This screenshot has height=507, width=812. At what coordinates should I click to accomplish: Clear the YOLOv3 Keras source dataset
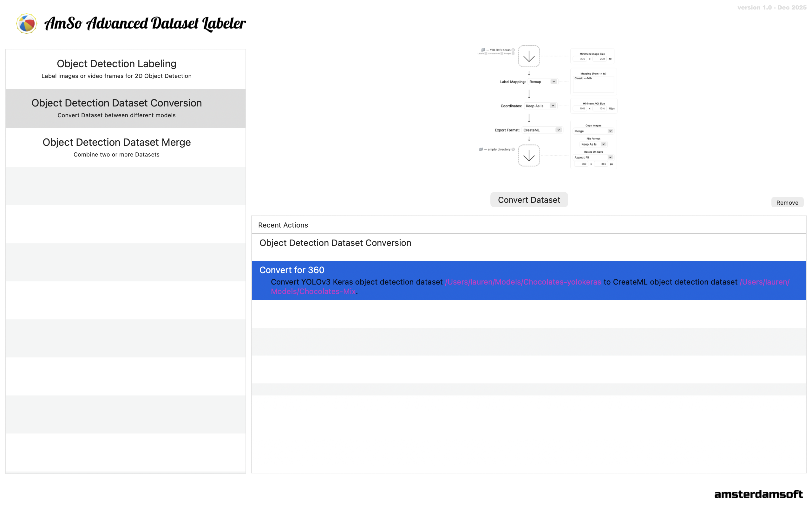pyautogui.click(x=513, y=50)
